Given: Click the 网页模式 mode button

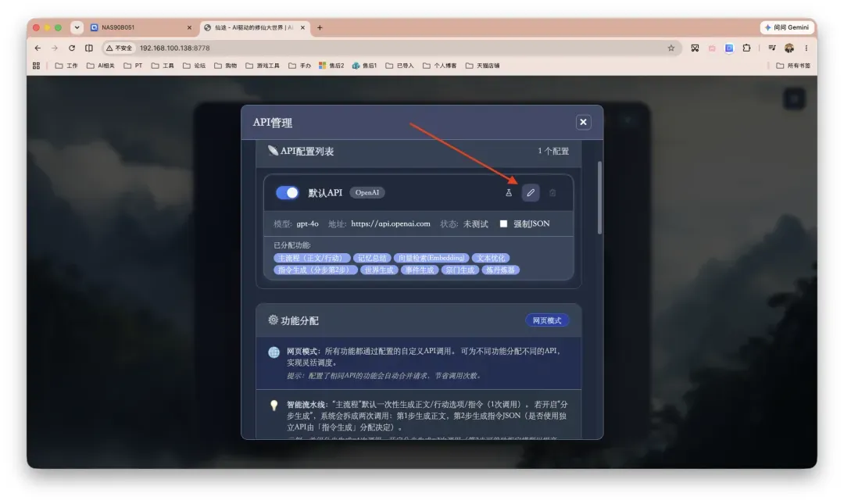Looking at the screenshot, I should point(547,320).
